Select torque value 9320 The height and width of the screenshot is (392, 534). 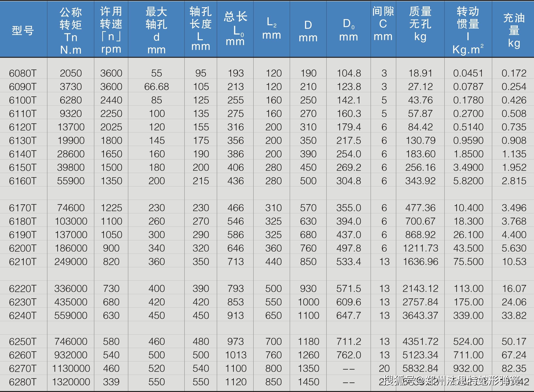71,114
